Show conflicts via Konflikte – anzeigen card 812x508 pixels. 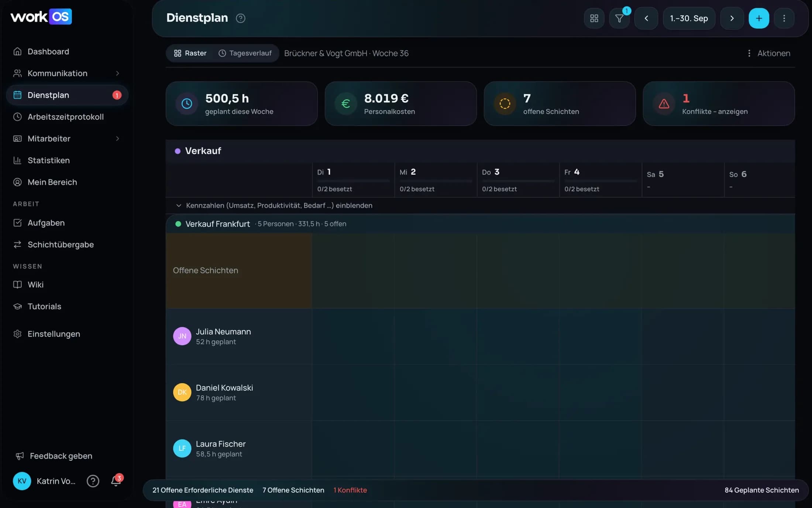coord(719,103)
